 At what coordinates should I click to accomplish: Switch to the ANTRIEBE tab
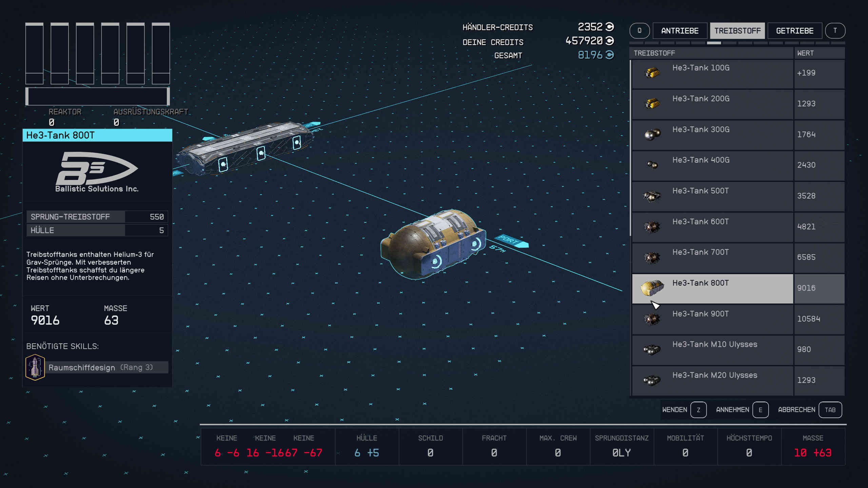coord(679,31)
